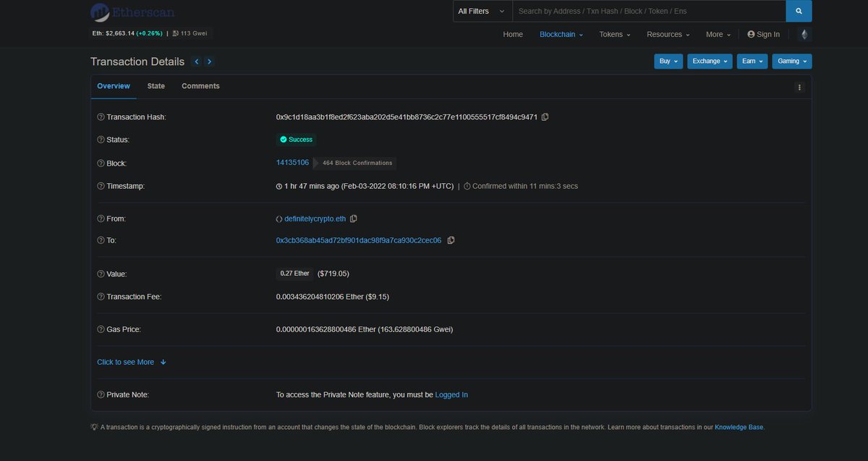View previous transaction arrow
The image size is (868, 461).
[196, 62]
